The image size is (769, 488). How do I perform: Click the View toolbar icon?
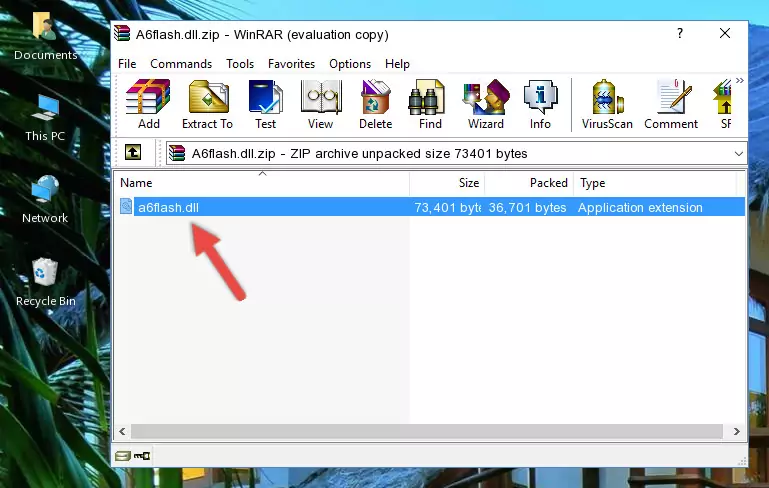click(x=320, y=104)
